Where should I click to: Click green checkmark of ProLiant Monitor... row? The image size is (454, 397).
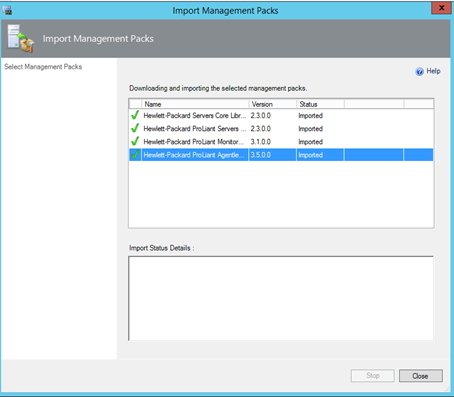click(135, 141)
